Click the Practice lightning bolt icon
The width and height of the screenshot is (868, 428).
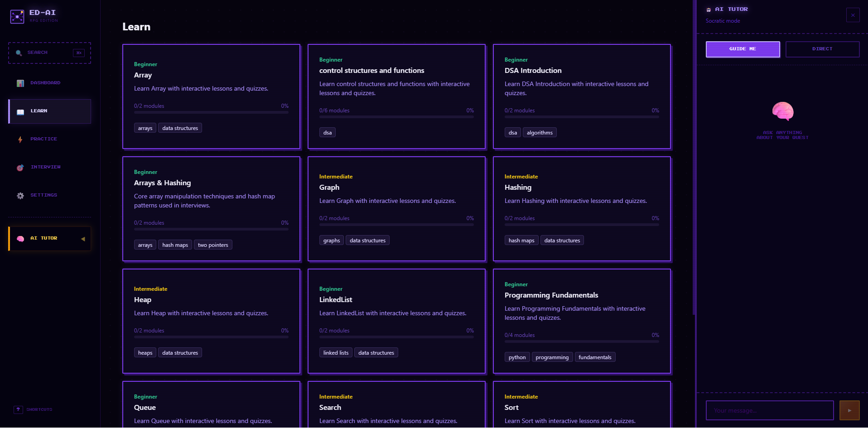(x=20, y=139)
